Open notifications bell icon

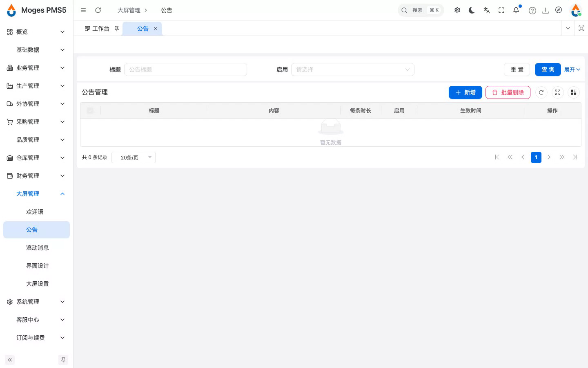point(516,10)
